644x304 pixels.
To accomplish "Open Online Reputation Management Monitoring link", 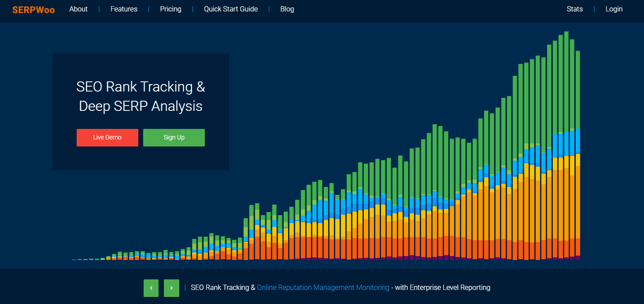I will coord(323,287).
